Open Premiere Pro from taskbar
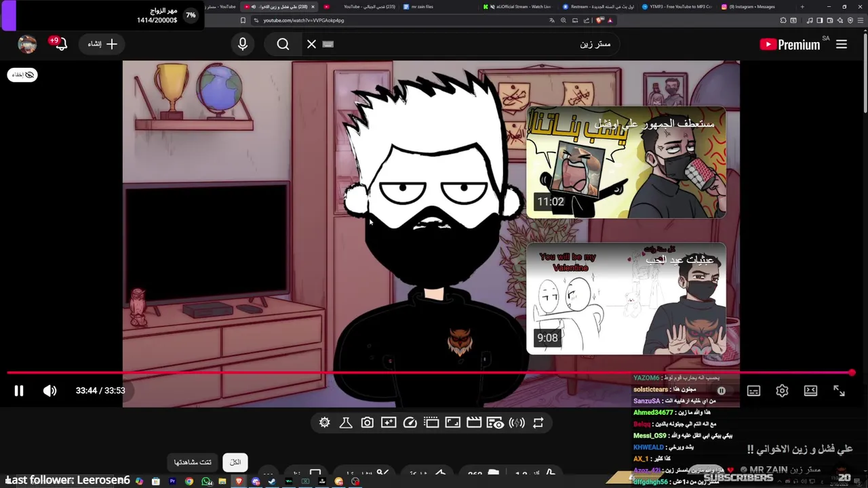This screenshot has width=868, height=488. pyautogui.click(x=172, y=481)
